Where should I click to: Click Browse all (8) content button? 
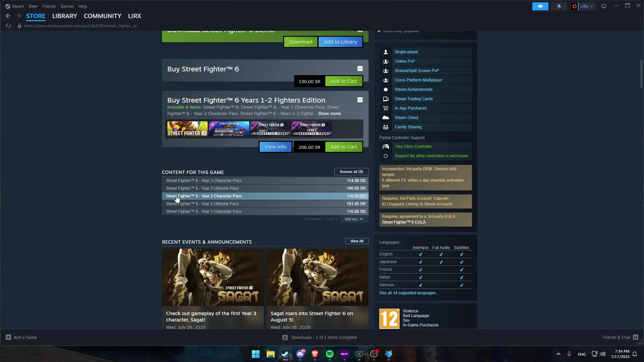point(351,171)
